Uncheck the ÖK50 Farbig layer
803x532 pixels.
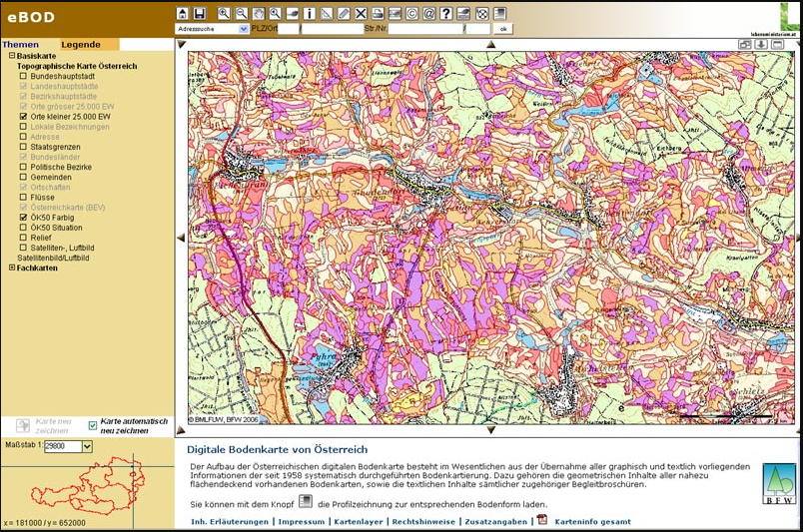click(x=23, y=218)
